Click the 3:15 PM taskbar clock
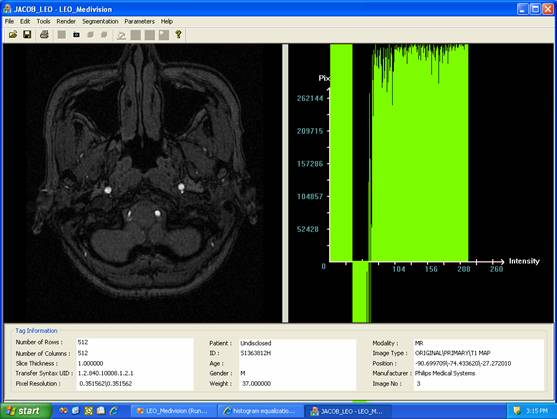The image size is (557, 419). point(537,411)
